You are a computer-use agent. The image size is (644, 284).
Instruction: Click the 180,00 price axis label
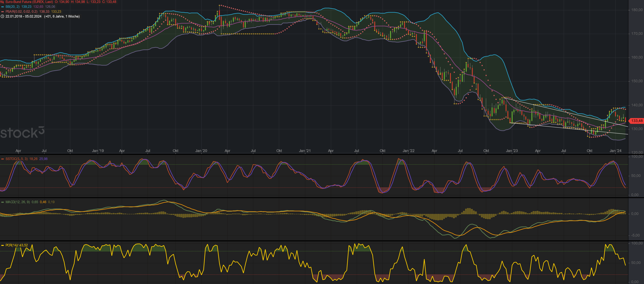[x=637, y=10]
